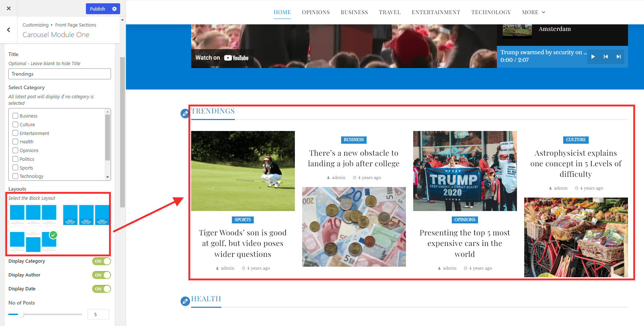Turn off Display Date toggle
Viewport: 644px width, 326px height.
click(102, 289)
